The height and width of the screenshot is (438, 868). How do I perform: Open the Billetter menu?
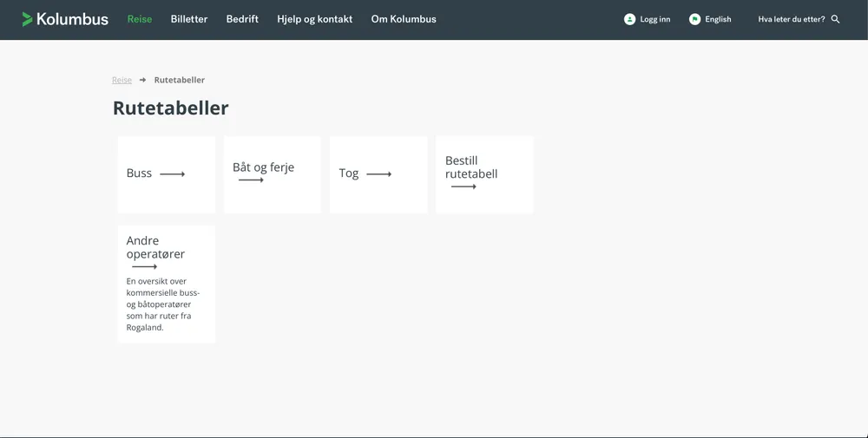click(189, 19)
